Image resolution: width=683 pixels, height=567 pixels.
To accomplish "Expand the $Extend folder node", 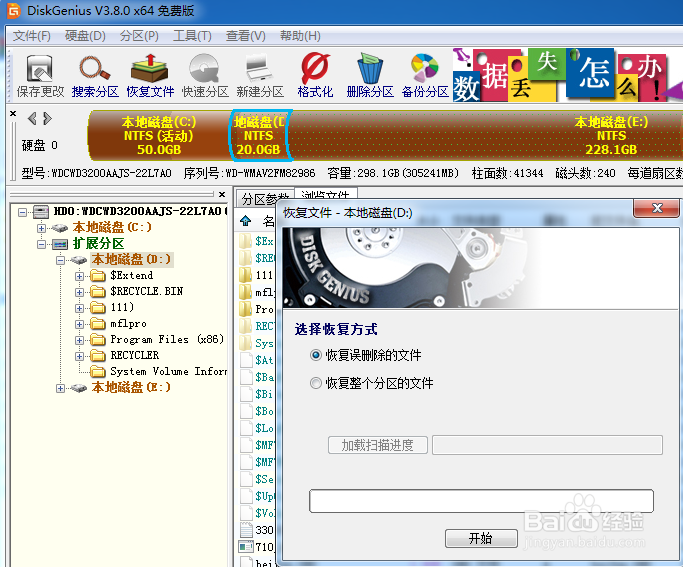I will click(79, 276).
